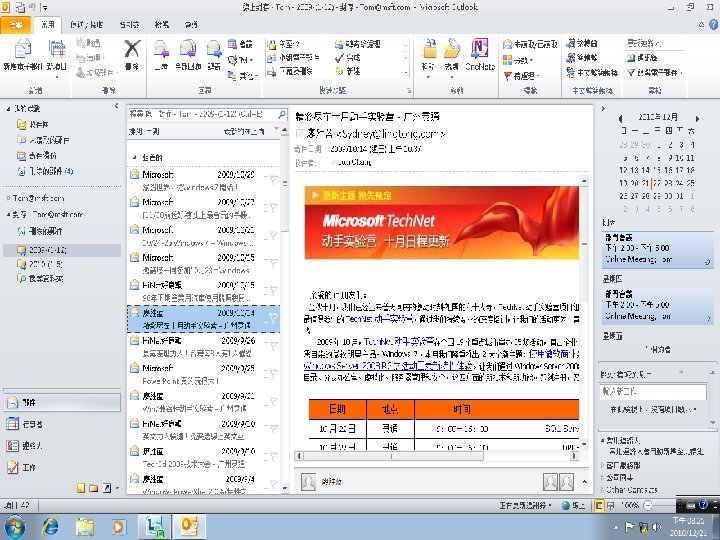
Task: Switch to the Folder ribbon tab
Action: [129, 25]
